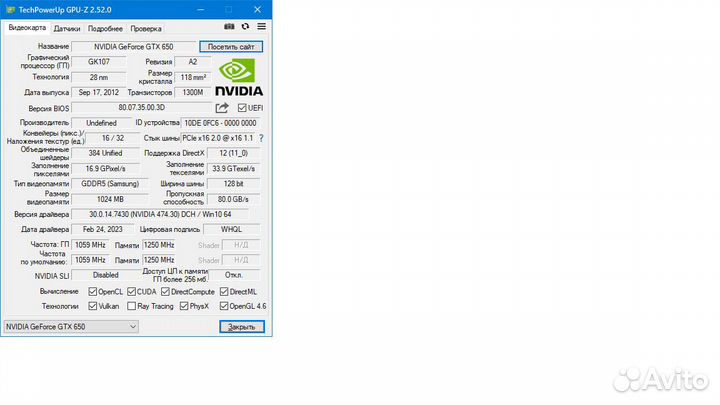
Task: Toggle the Vulkan checkbox
Action: pyautogui.click(x=92, y=306)
